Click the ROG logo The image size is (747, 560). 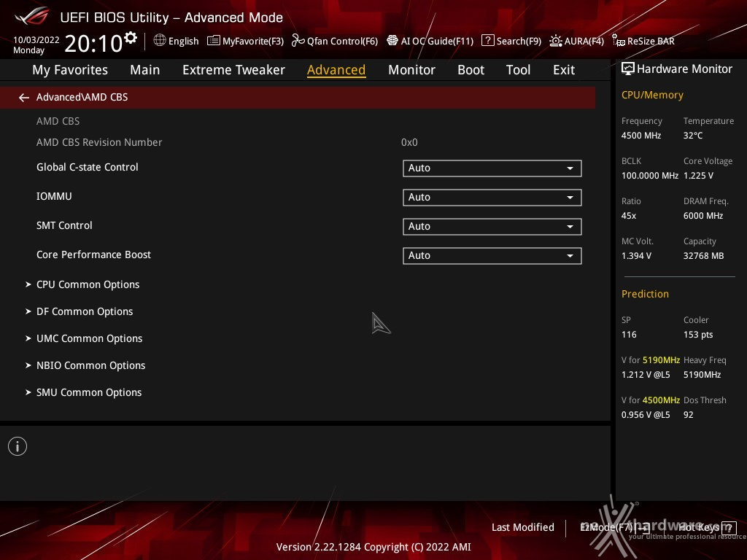[x=31, y=16]
